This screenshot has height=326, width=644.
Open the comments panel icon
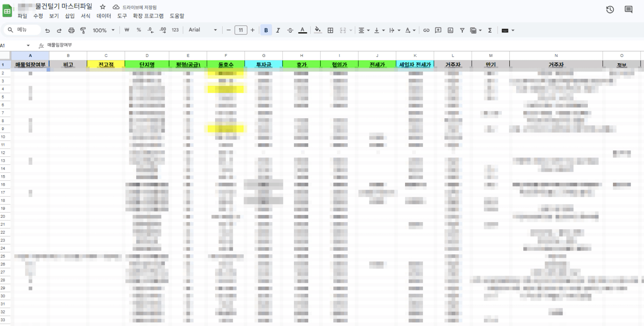tap(628, 10)
